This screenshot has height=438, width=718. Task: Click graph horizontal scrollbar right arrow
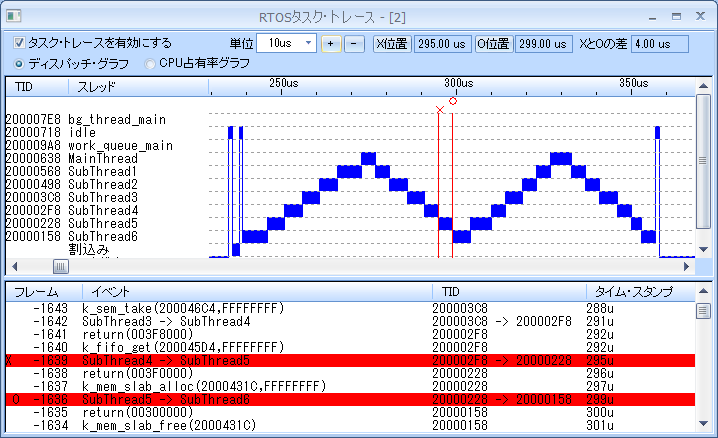tap(687, 267)
